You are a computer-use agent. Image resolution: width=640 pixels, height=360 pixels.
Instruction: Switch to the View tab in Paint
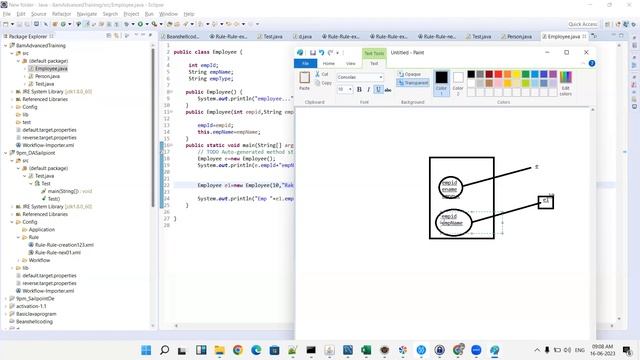tap(351, 63)
